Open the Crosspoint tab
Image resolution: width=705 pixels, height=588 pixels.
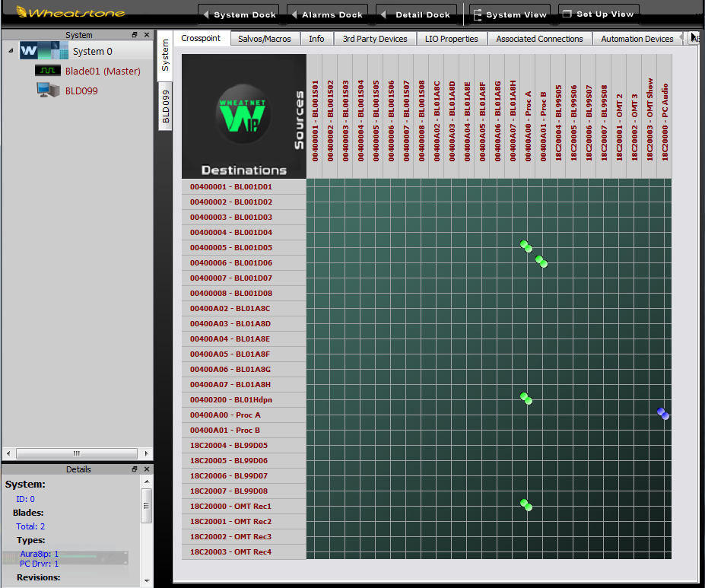[201, 38]
